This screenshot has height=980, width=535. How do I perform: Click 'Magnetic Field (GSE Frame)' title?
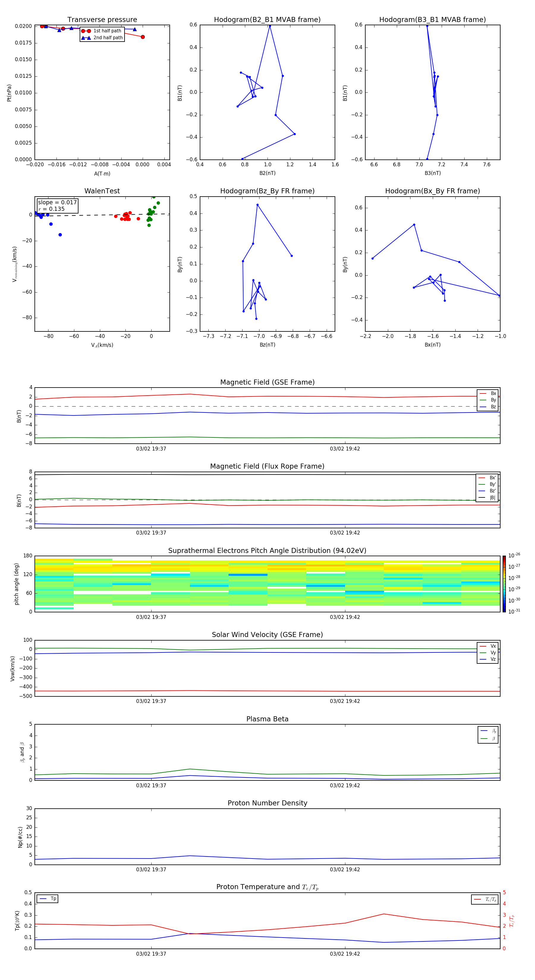(x=267, y=382)
